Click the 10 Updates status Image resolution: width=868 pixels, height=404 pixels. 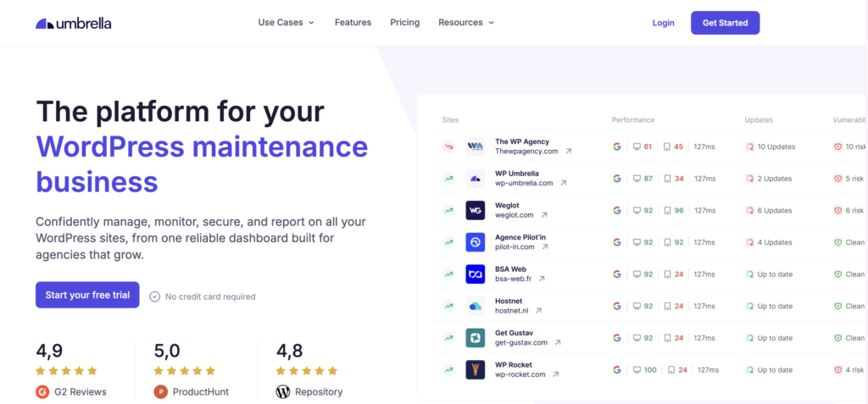pyautogui.click(x=770, y=147)
